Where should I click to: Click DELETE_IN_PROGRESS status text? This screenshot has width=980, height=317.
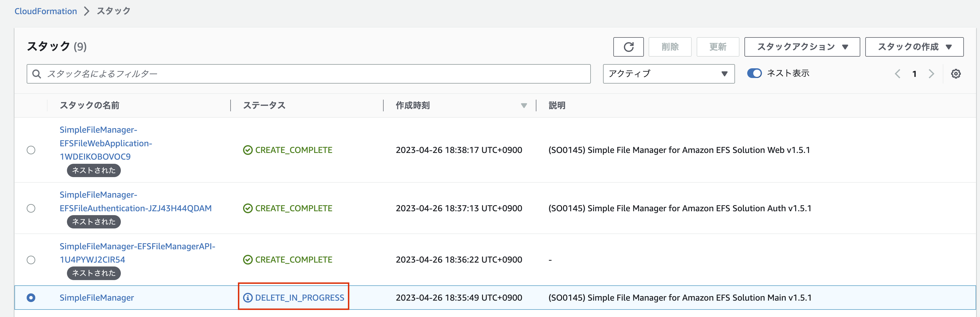(x=299, y=298)
